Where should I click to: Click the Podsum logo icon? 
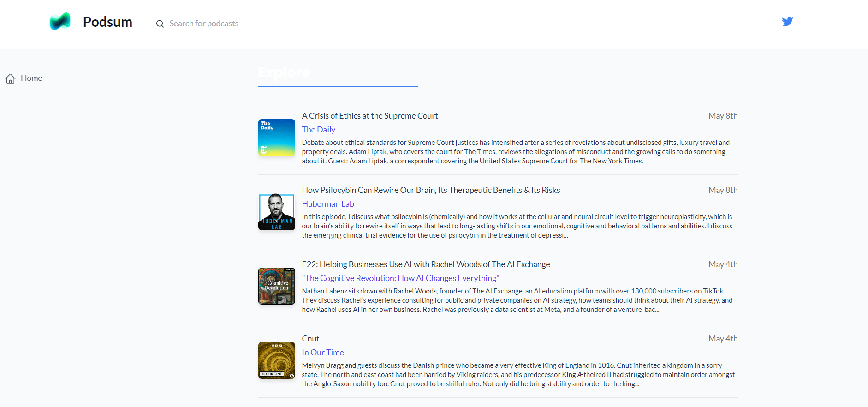pos(60,21)
